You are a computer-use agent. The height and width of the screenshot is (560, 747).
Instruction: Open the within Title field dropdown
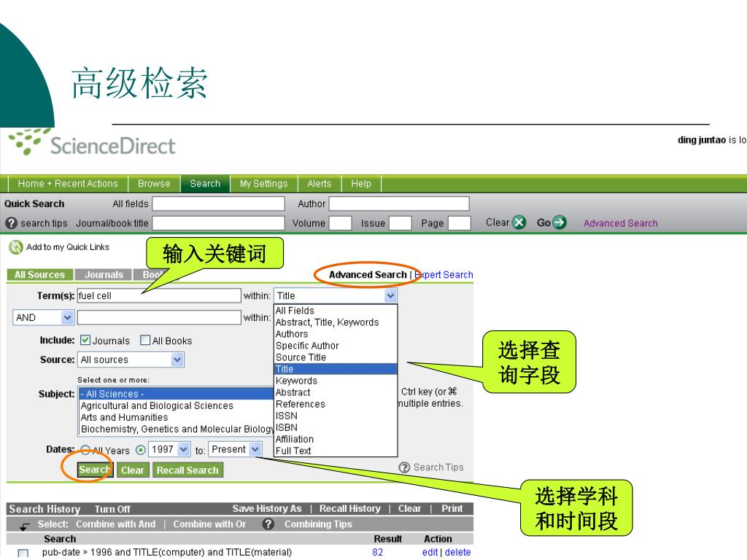(x=391, y=296)
